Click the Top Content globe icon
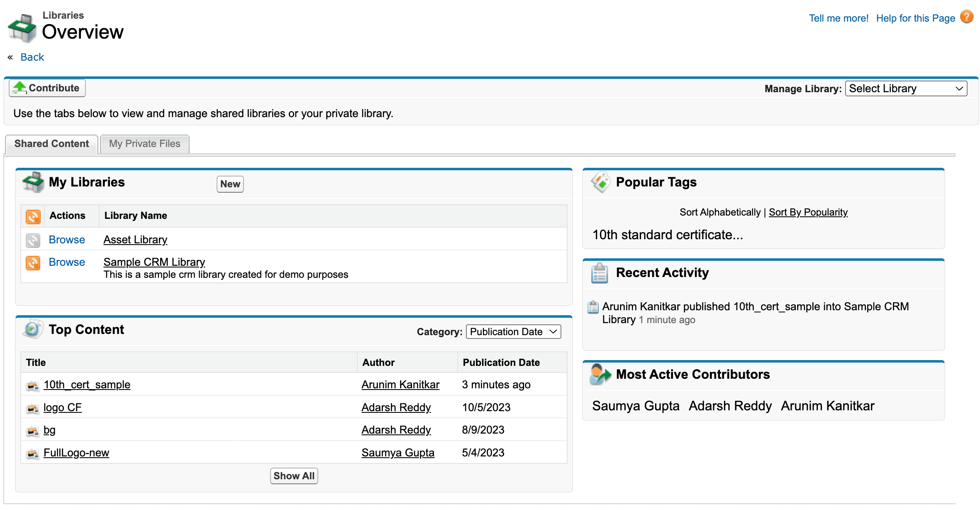Image resolution: width=980 pixels, height=510 pixels. click(32, 329)
